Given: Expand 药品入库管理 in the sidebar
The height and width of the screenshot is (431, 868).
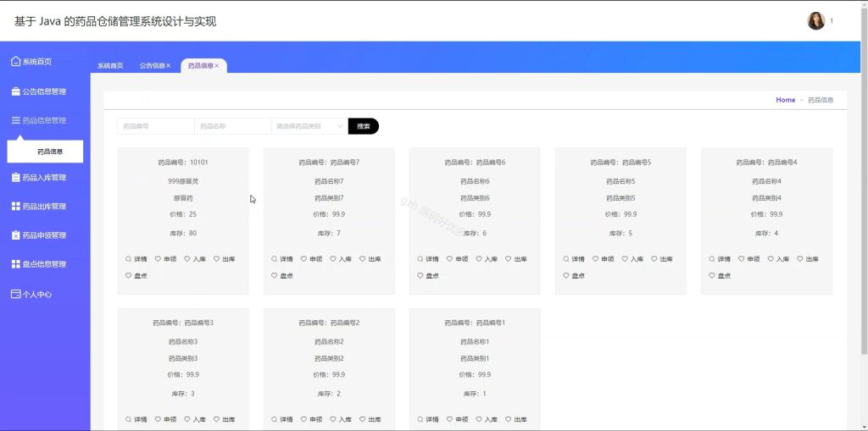Looking at the screenshot, I should coord(39,178).
